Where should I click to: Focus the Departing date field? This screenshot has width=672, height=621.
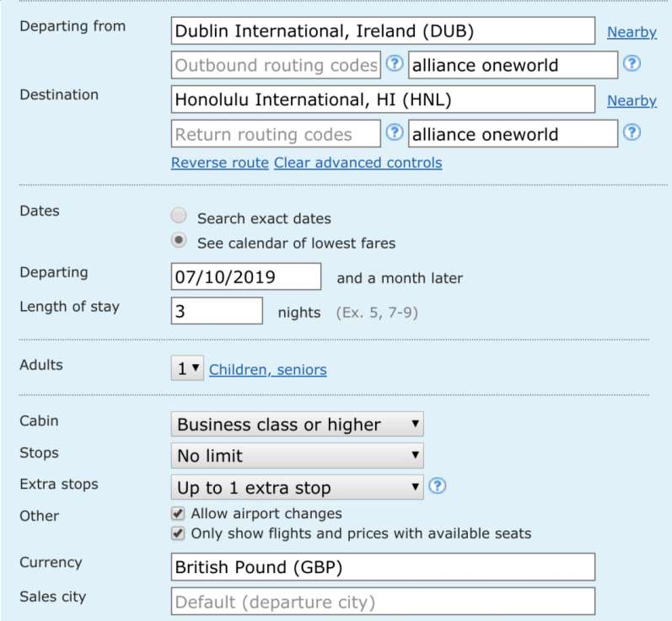click(x=246, y=276)
